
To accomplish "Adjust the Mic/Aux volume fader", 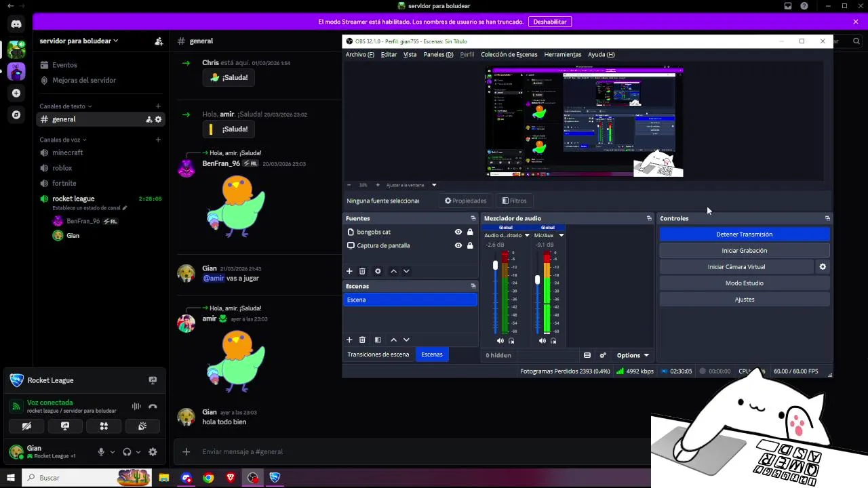I will [x=537, y=279].
